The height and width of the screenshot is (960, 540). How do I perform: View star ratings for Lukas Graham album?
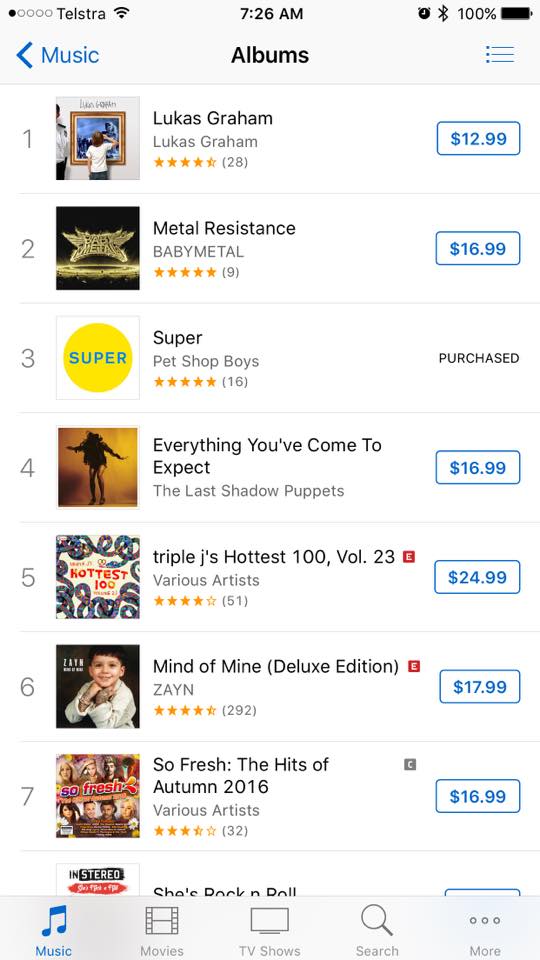click(x=184, y=162)
